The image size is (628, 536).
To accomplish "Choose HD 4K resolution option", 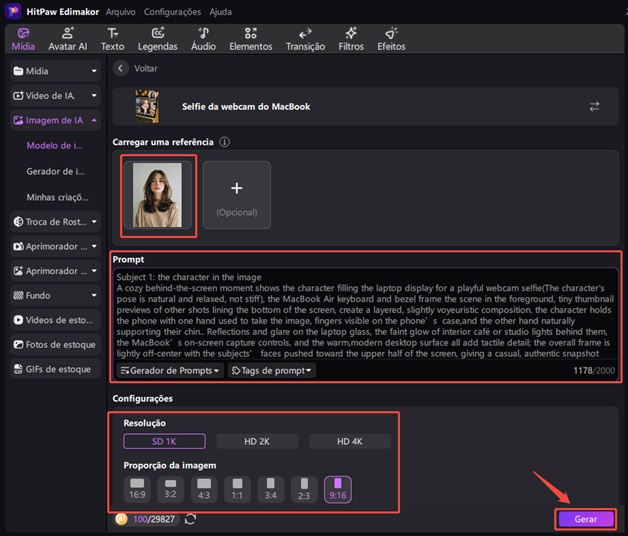I will point(350,441).
